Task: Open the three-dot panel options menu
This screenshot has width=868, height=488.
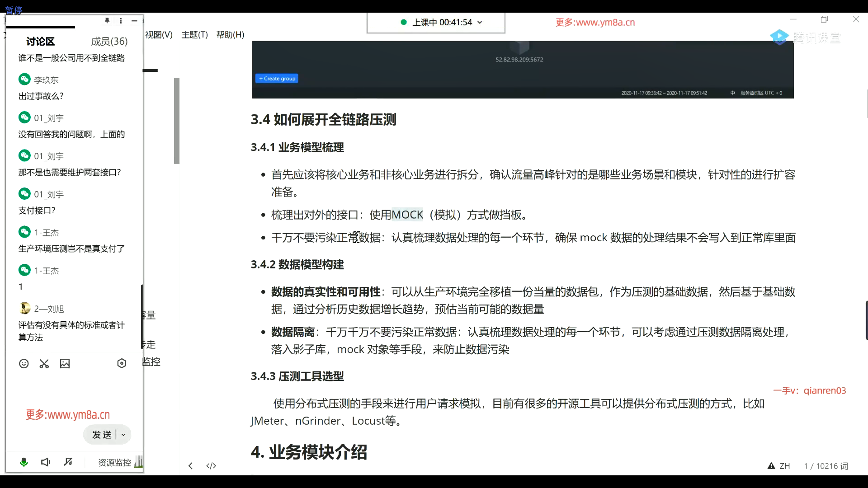Action: [x=121, y=21]
